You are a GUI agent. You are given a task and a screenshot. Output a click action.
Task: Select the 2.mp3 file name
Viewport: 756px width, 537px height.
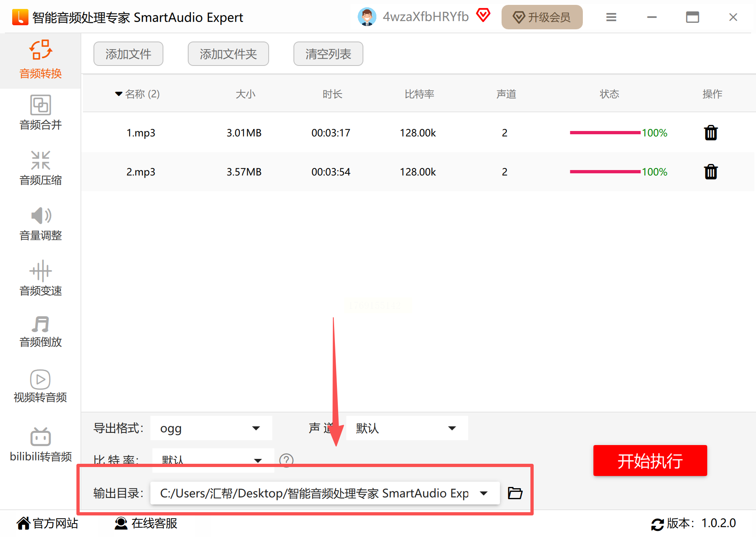pyautogui.click(x=141, y=172)
